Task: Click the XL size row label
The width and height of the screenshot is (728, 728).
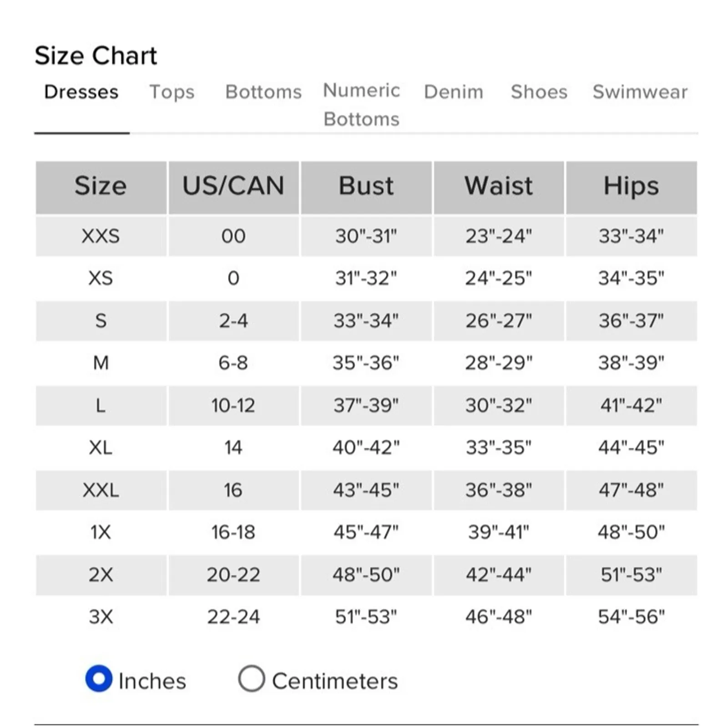Action: pyautogui.click(x=101, y=448)
